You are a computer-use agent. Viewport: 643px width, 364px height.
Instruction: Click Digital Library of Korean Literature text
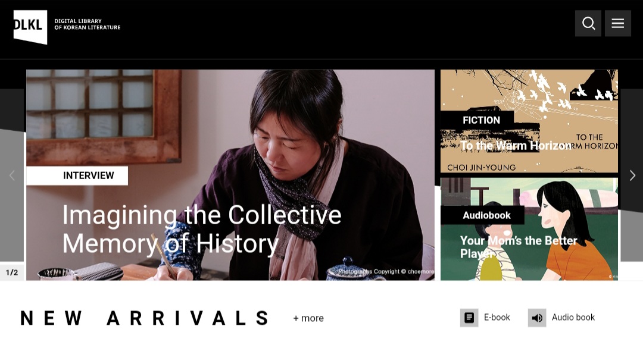tap(88, 24)
